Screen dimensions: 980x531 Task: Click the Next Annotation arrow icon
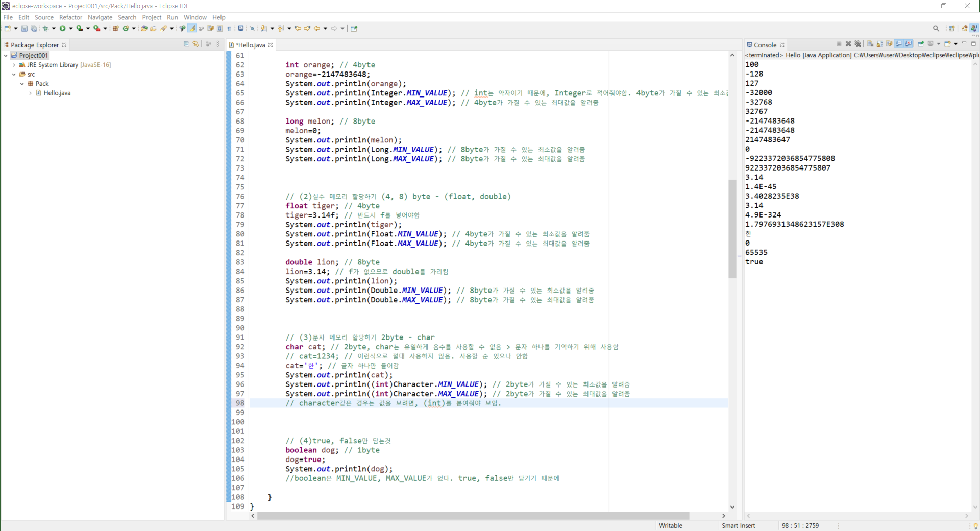pos(263,29)
